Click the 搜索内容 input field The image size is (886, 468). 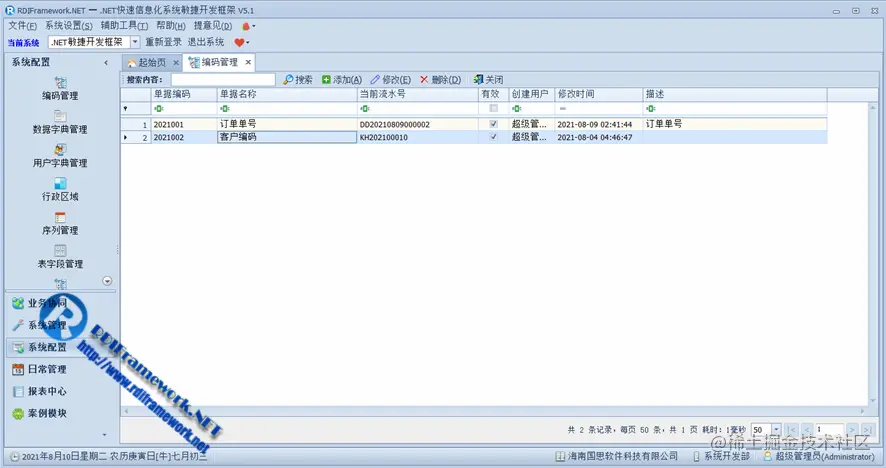tap(223, 80)
